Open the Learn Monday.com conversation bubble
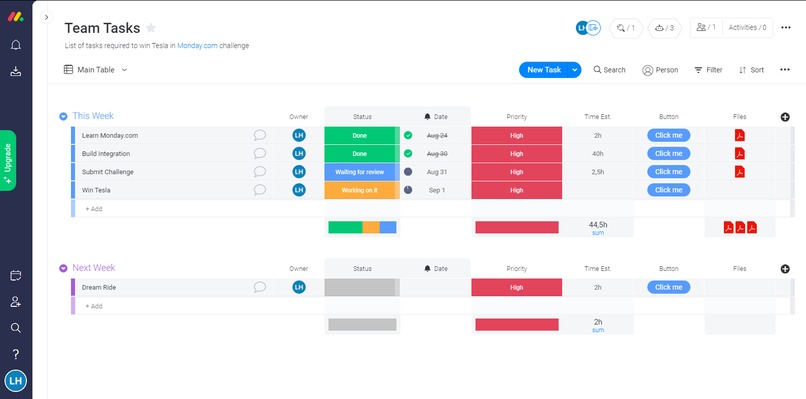This screenshot has width=806, height=399. click(260, 135)
